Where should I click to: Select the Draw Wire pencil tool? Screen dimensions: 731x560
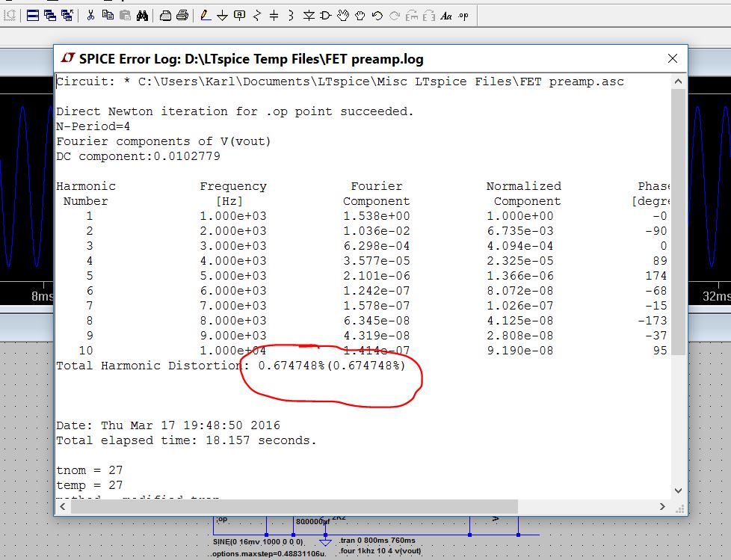205,16
